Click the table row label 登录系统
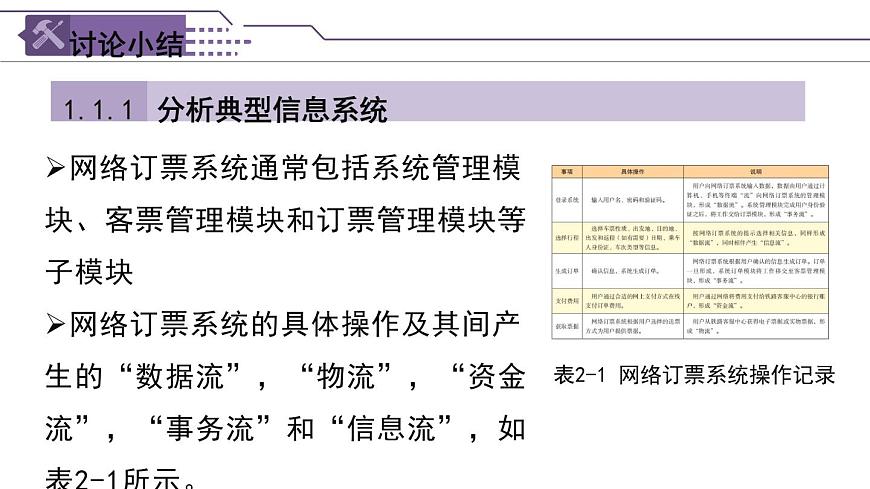Viewport: 870px width, 489px height. click(567, 200)
